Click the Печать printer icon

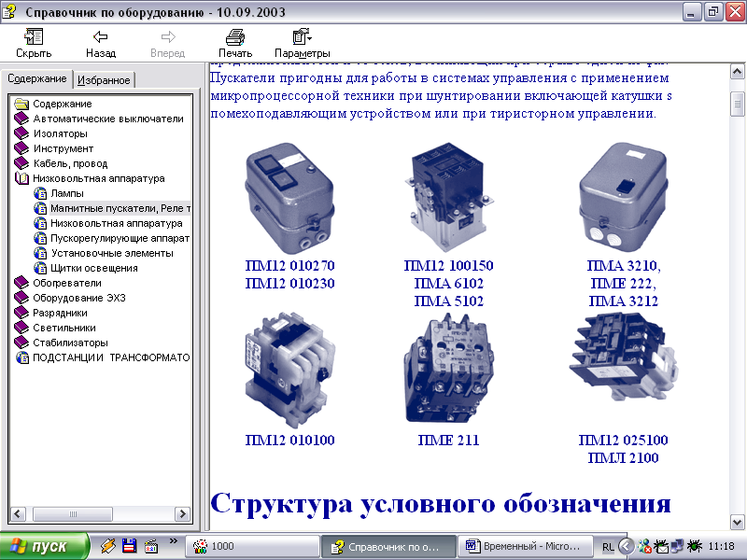click(235, 36)
